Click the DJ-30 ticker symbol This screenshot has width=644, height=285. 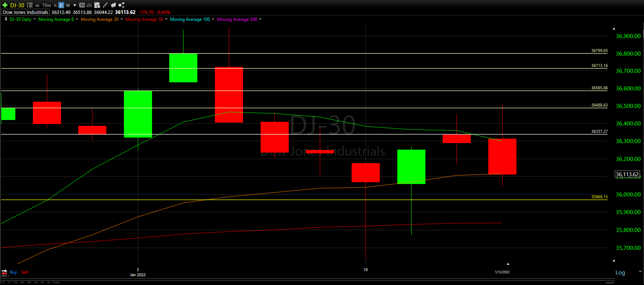17,5
